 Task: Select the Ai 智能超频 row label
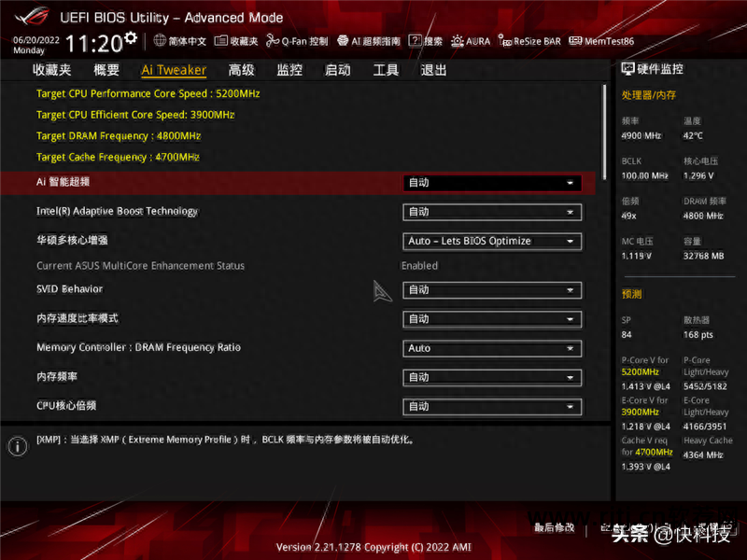[63, 182]
